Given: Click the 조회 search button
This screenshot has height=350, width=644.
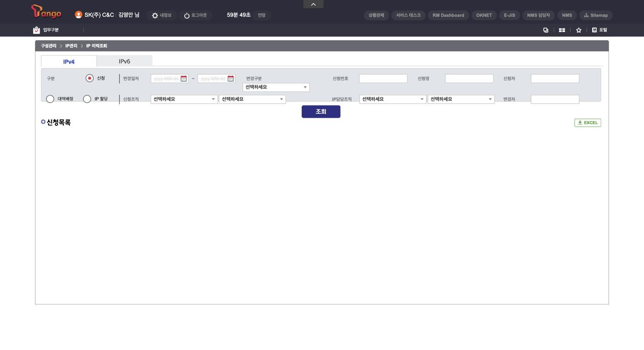Looking at the screenshot, I should (x=321, y=112).
